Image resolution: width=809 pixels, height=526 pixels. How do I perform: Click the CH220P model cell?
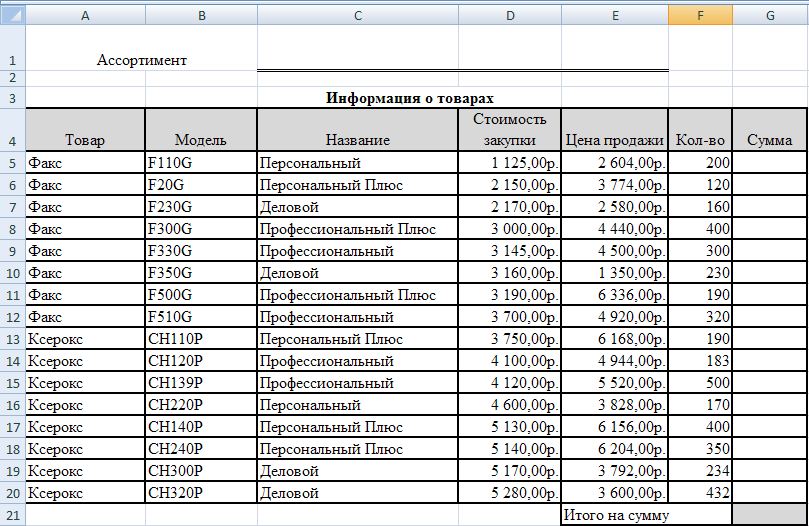click(201, 405)
